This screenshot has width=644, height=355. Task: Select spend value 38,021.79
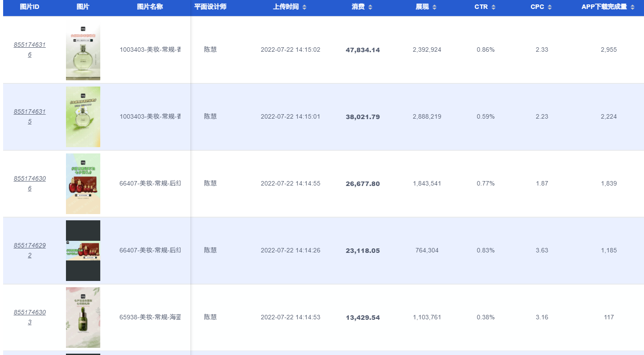point(363,117)
